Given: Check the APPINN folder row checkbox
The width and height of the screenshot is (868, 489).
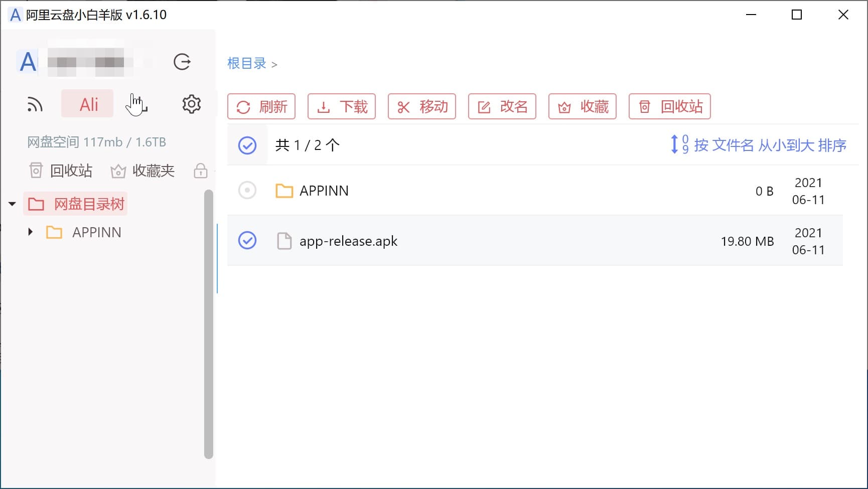Looking at the screenshot, I should click(x=247, y=190).
